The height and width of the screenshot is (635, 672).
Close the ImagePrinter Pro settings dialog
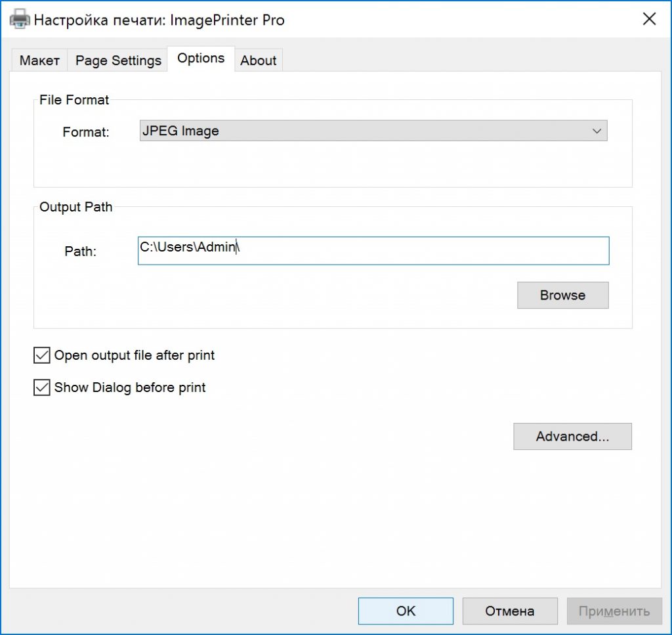click(648, 19)
